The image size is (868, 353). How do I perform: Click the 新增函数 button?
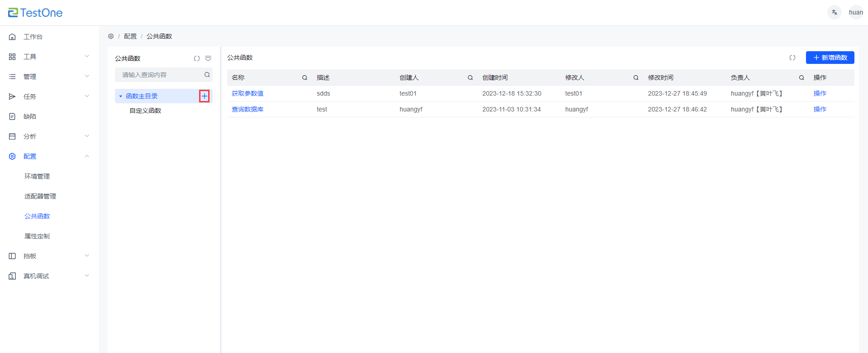click(830, 58)
